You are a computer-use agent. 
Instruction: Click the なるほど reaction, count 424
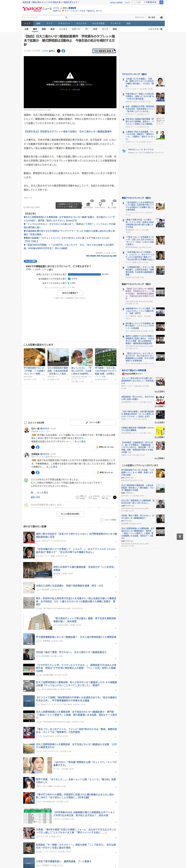tap(94, 497)
